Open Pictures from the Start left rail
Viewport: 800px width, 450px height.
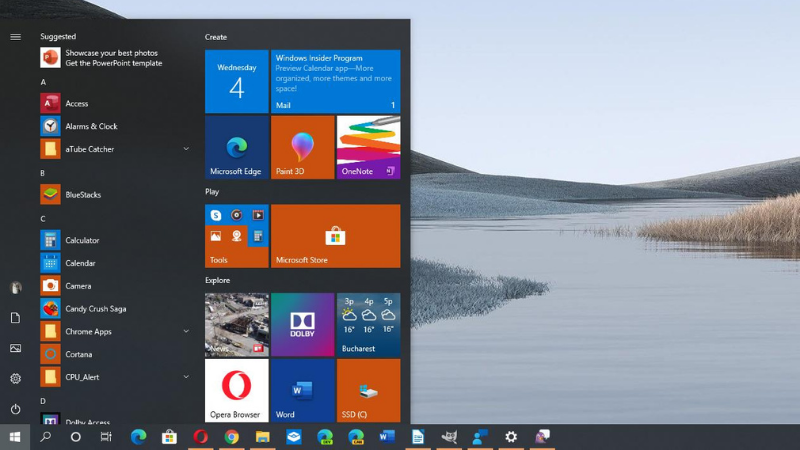tap(15, 348)
